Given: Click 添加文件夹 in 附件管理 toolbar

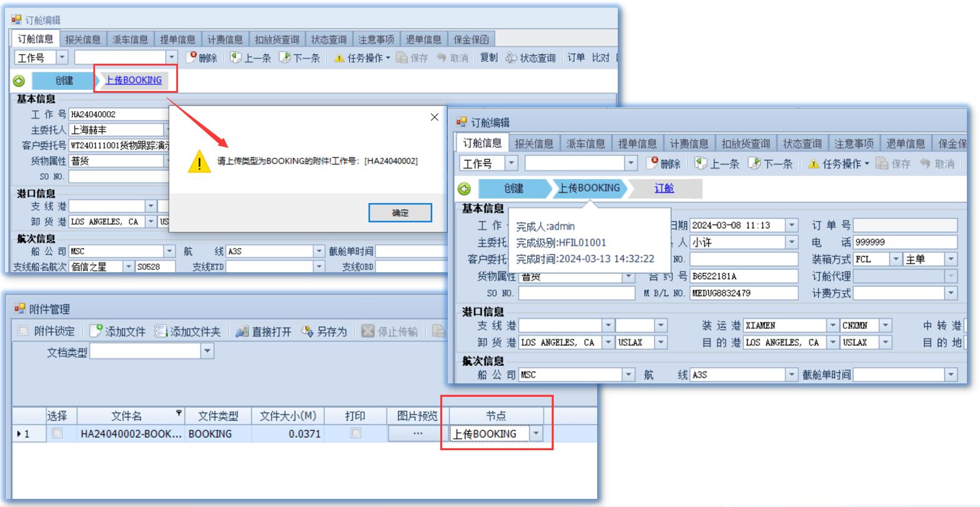Looking at the screenshot, I should [x=188, y=332].
